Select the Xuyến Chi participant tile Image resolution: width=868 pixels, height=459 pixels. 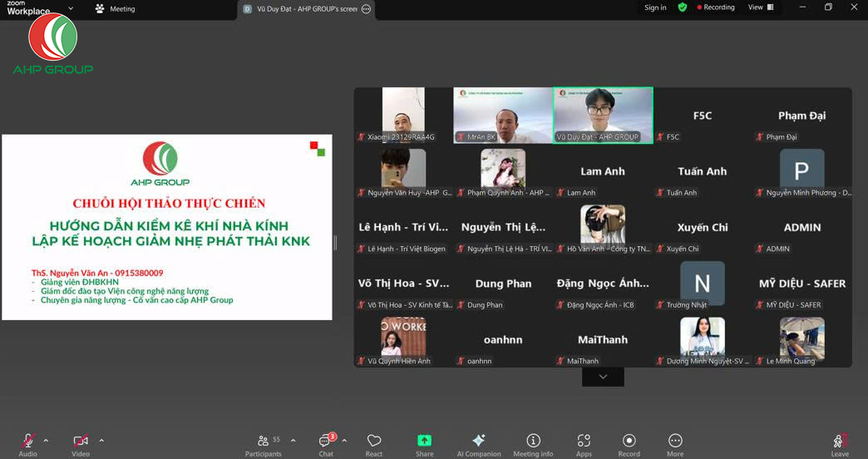703,227
